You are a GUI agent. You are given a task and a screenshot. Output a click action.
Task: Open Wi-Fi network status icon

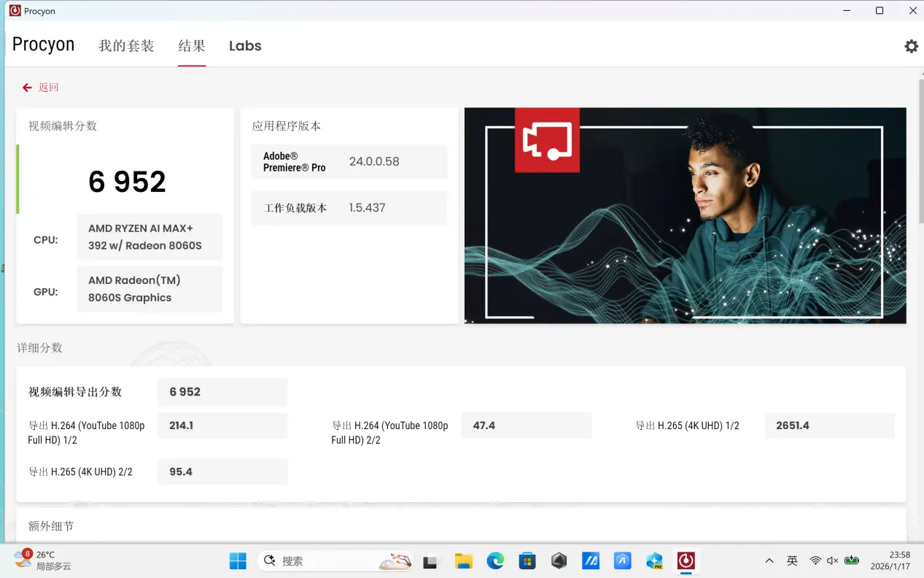pyautogui.click(x=815, y=560)
